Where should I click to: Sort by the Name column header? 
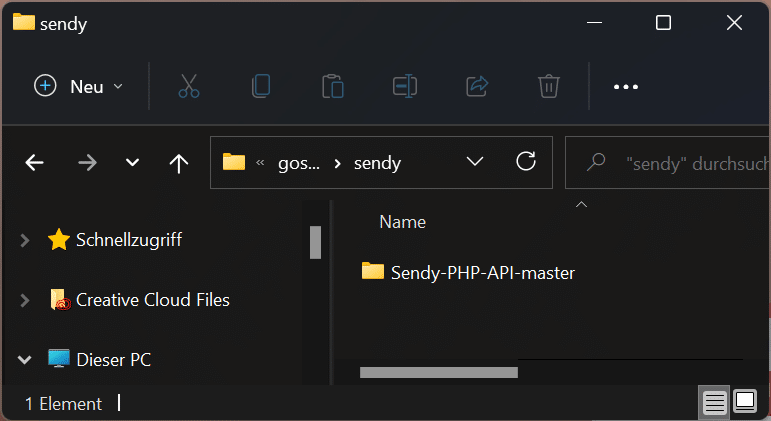(x=402, y=222)
